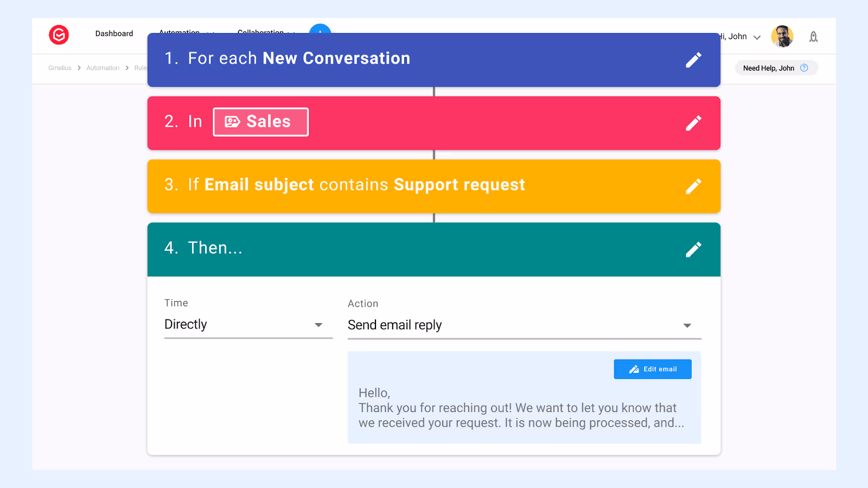Viewport: 868px width, 488px height.
Task: Go to Automation breadcrumb link
Action: tap(103, 68)
